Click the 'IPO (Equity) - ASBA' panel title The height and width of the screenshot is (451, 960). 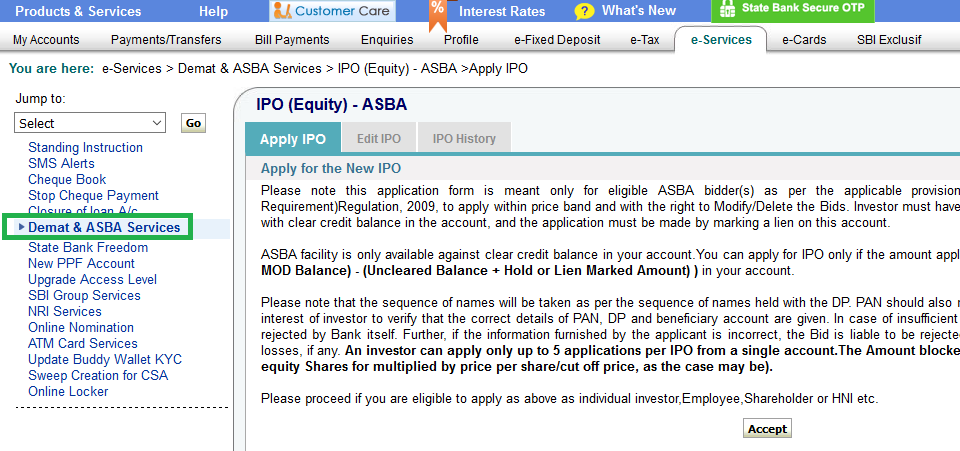331,105
